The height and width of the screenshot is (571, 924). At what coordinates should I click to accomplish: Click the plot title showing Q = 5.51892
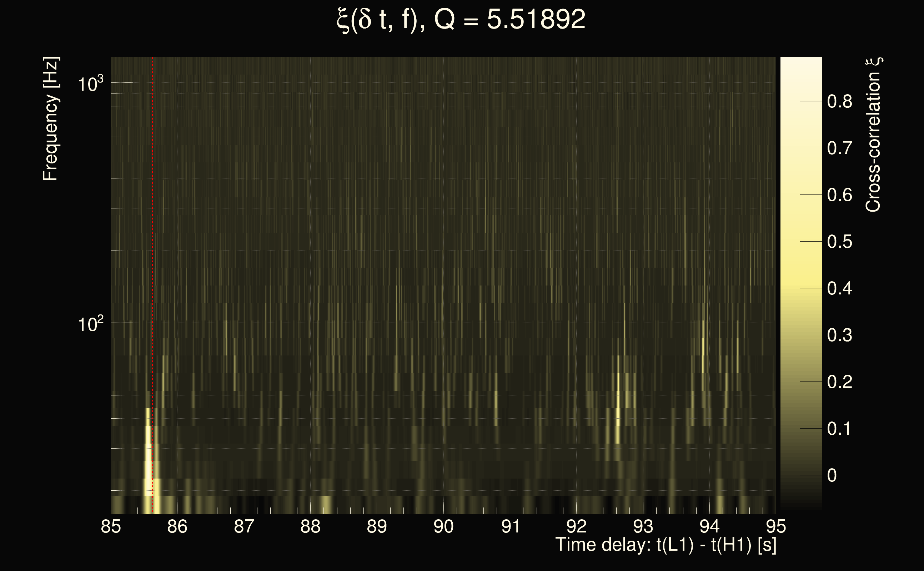(x=461, y=20)
